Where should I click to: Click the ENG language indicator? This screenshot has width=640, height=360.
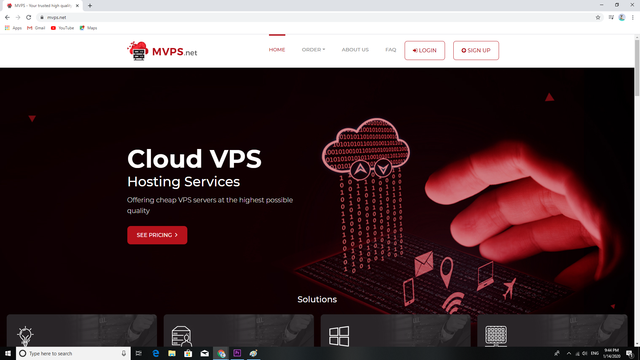tap(595, 353)
